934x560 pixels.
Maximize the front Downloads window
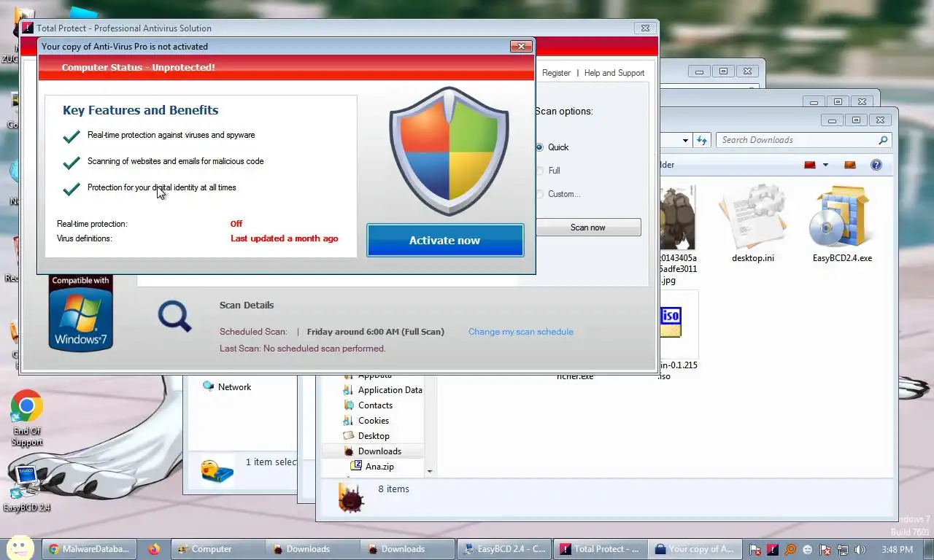(857, 120)
